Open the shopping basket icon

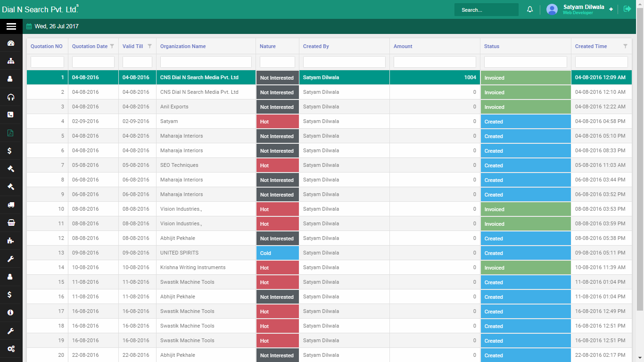pyautogui.click(x=11, y=222)
